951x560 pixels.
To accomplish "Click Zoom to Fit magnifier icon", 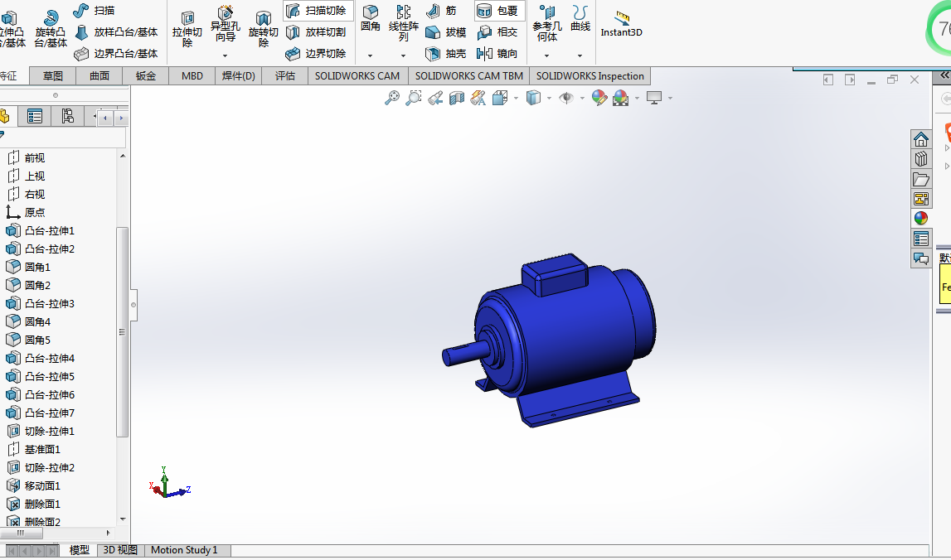I will [x=392, y=98].
